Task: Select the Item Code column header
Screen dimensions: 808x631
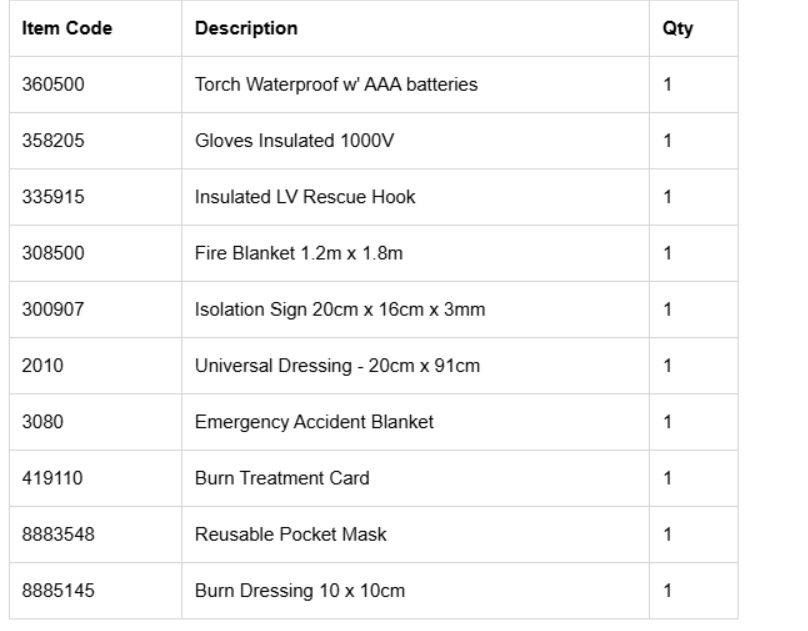Action: tap(67, 28)
